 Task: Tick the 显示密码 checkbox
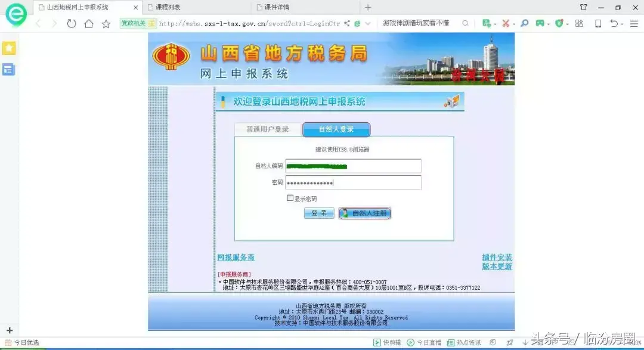290,198
